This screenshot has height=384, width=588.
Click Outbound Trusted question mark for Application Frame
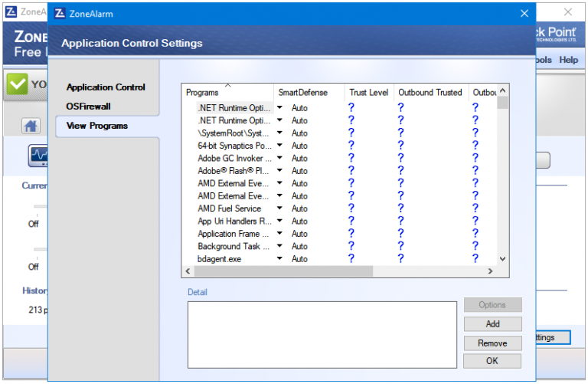400,233
